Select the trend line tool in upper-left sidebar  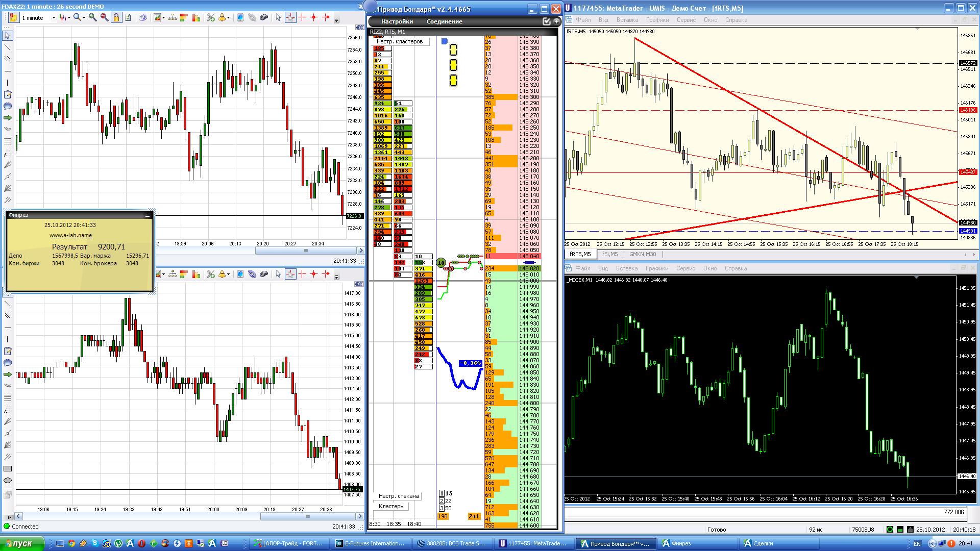(8, 47)
